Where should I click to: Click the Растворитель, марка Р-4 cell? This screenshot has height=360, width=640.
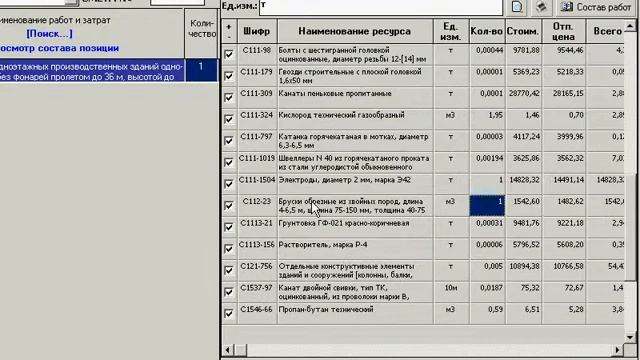pyautogui.click(x=355, y=249)
